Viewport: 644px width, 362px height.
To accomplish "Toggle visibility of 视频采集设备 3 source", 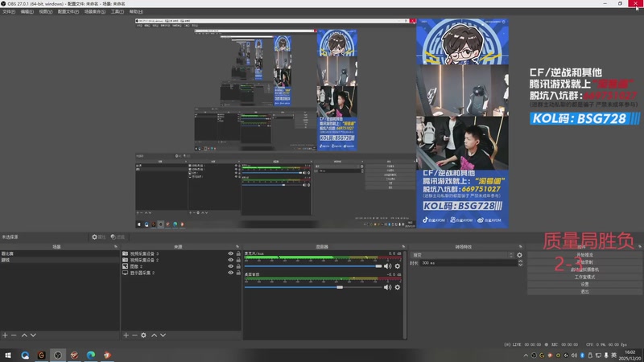I will (x=230, y=253).
